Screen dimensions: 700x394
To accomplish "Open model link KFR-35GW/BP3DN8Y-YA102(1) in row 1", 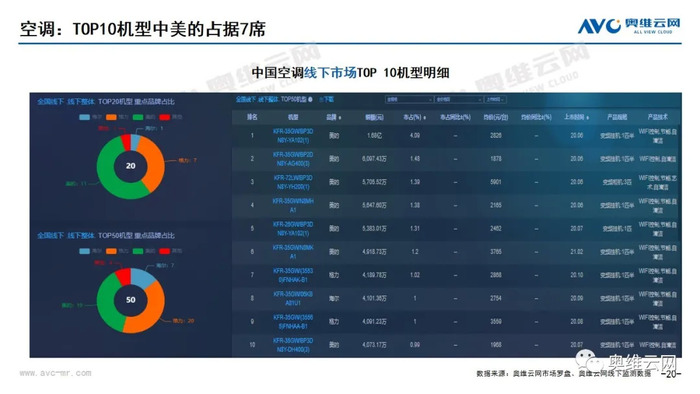I will pos(293,136).
